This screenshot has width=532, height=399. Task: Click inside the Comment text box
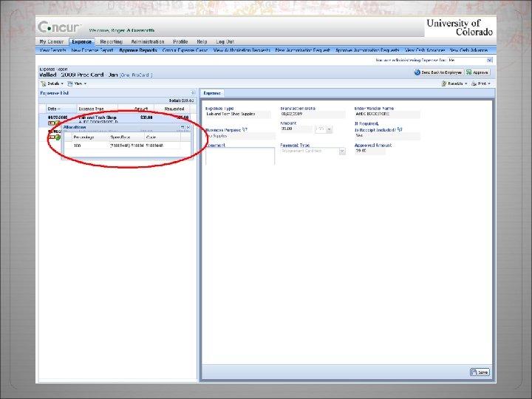(x=240, y=156)
